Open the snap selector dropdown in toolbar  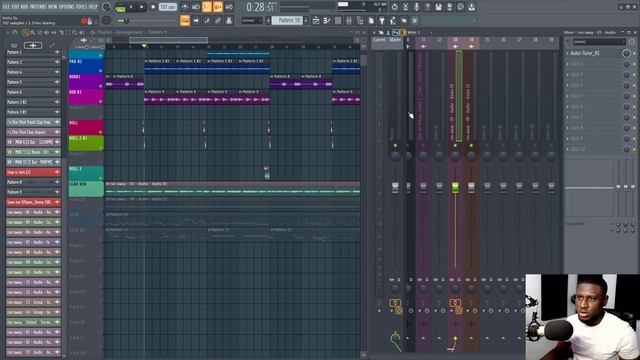click(x=251, y=20)
